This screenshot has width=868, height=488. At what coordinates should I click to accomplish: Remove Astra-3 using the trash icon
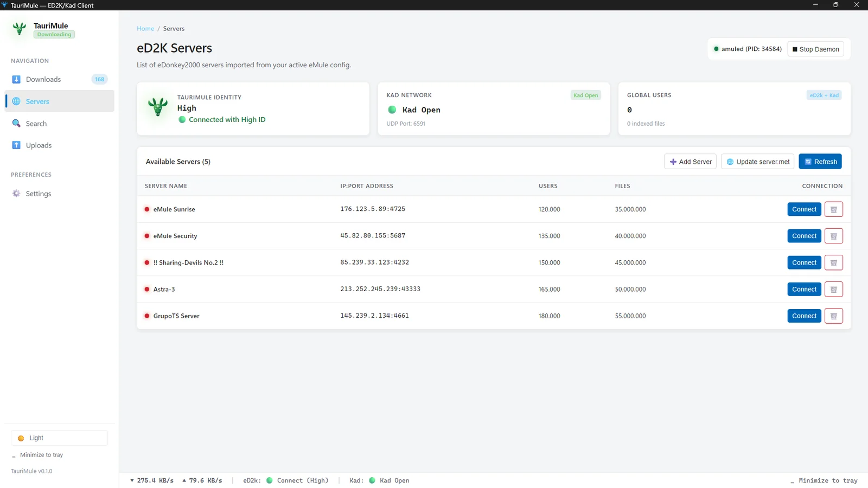click(x=834, y=289)
